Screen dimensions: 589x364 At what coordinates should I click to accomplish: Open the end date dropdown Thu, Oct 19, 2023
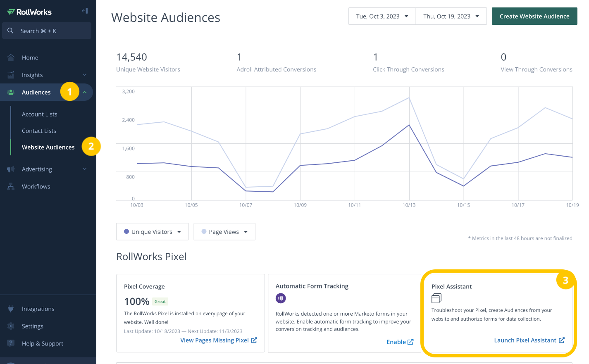pyautogui.click(x=451, y=16)
